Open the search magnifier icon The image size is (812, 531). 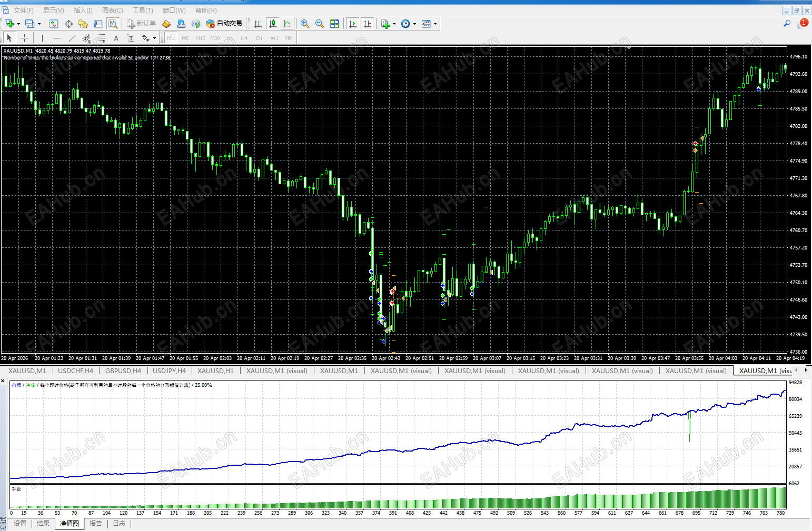(787, 23)
